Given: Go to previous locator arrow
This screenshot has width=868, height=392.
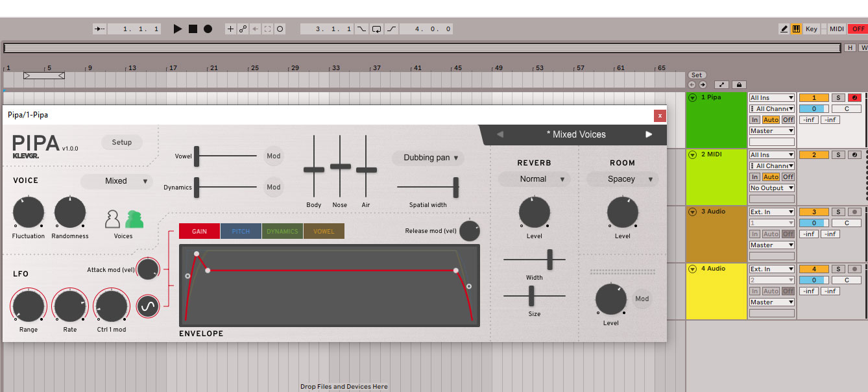Looking at the screenshot, I should [692, 85].
